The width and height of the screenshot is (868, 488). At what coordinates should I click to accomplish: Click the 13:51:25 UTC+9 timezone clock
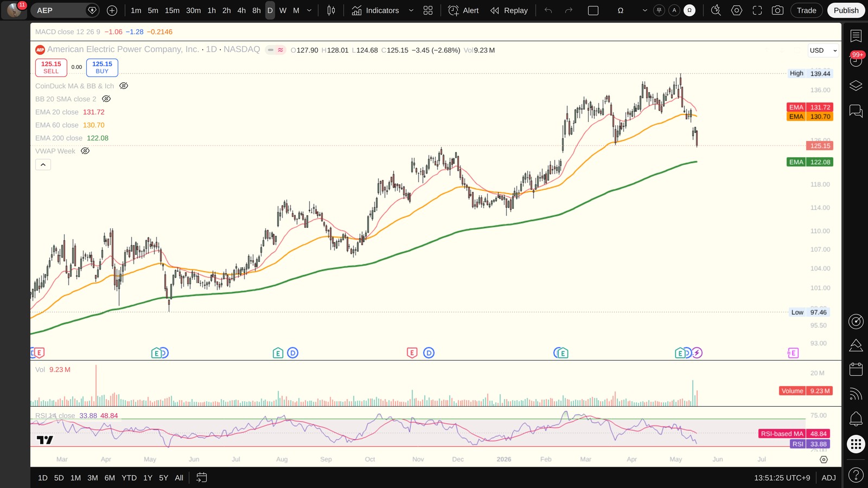coord(782,478)
